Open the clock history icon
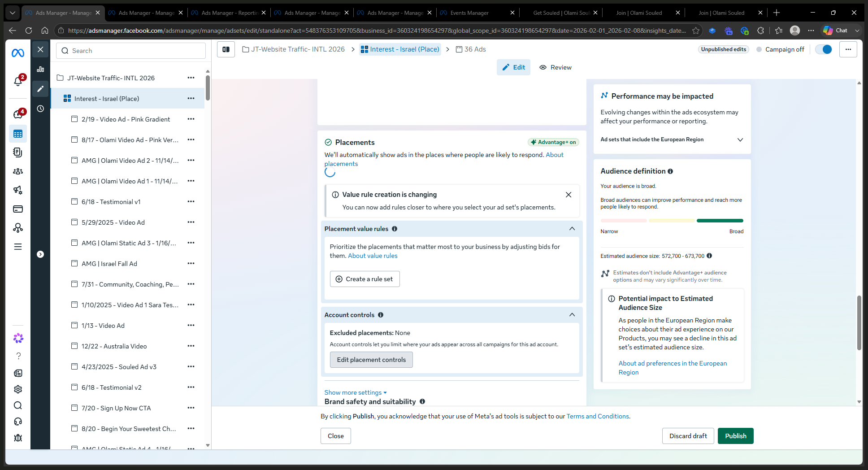 point(40,109)
